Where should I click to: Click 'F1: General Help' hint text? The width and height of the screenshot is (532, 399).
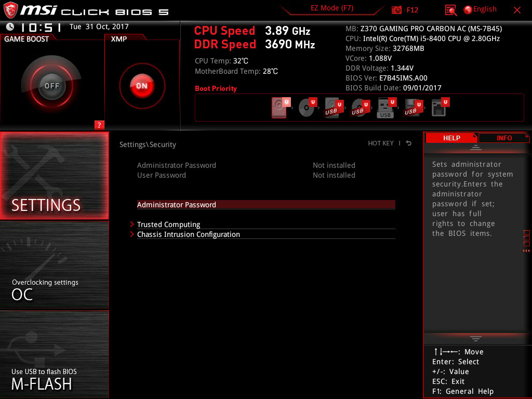pyautogui.click(x=463, y=391)
